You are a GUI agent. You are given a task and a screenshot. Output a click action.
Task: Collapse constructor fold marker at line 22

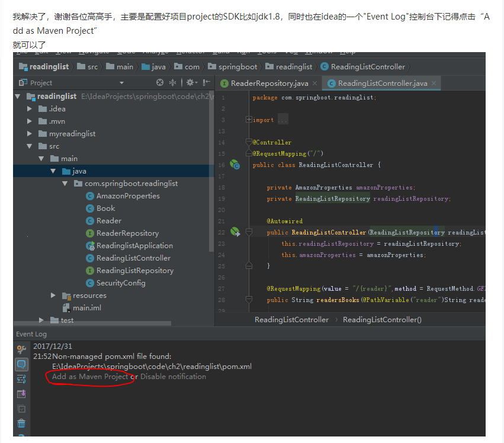[x=249, y=232]
